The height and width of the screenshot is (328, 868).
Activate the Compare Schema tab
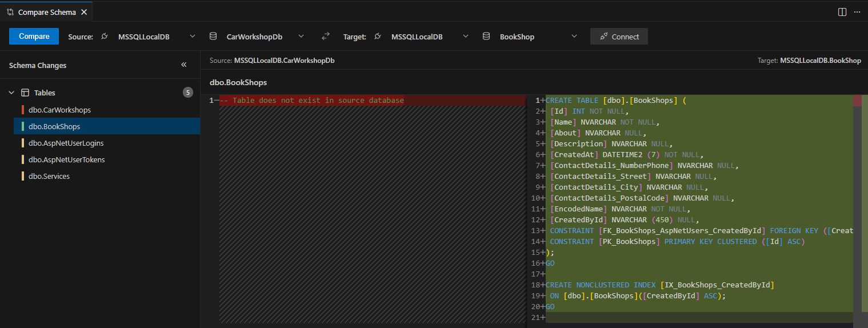47,11
